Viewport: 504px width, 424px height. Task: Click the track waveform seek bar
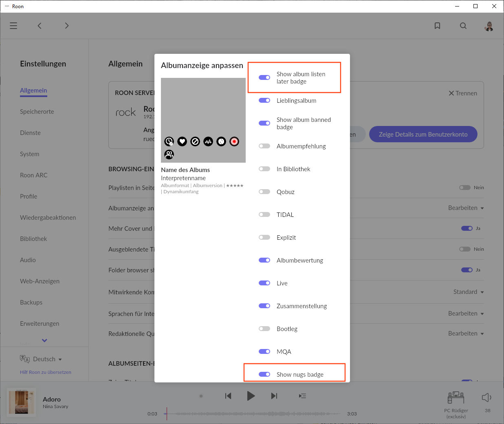pyautogui.click(x=253, y=413)
